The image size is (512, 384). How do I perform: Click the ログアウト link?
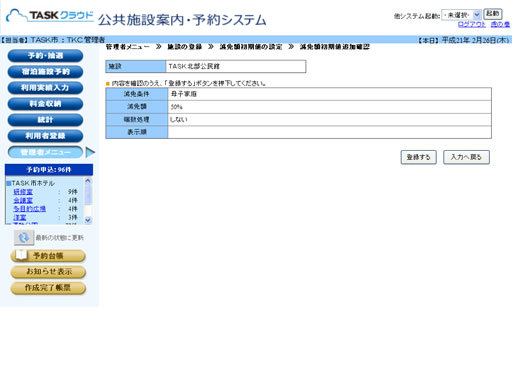pyautogui.click(x=472, y=24)
